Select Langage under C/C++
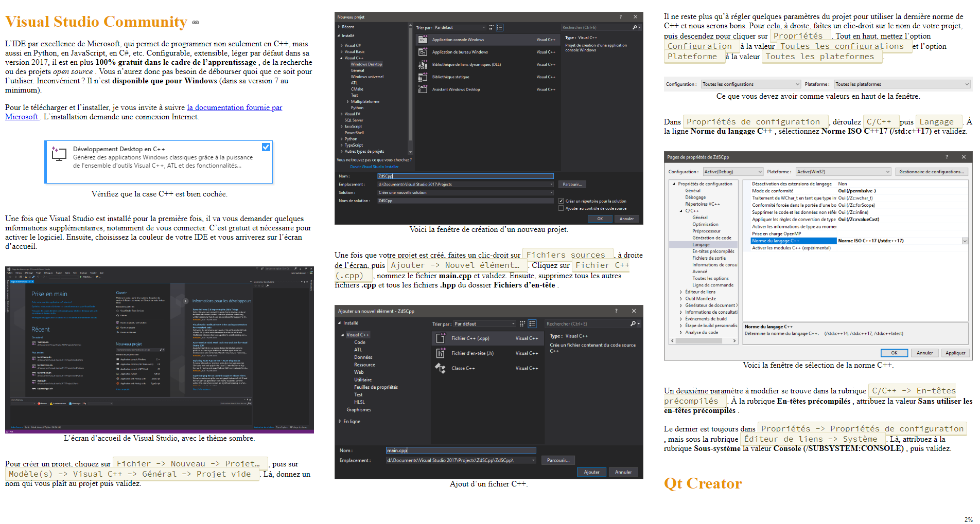Image resolution: width=980 pixels, height=524 pixels. pos(701,245)
